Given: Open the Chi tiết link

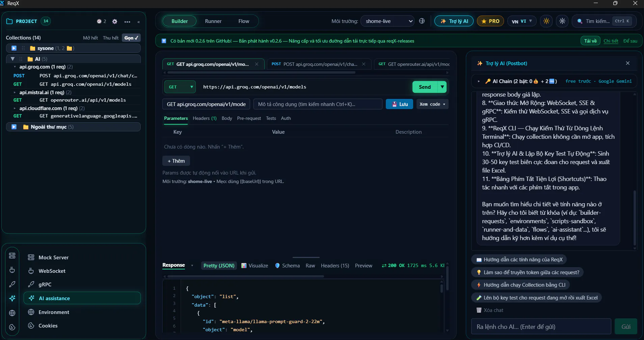Looking at the screenshot, I should click(611, 41).
